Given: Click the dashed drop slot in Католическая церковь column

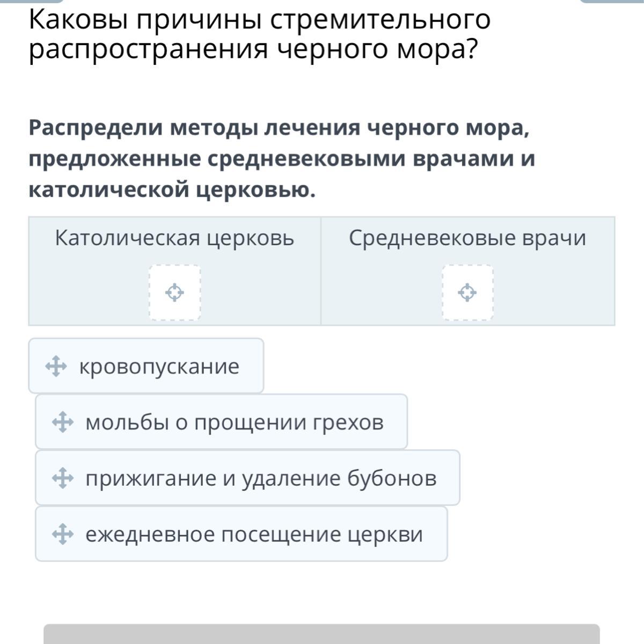Looking at the screenshot, I should tap(174, 292).
